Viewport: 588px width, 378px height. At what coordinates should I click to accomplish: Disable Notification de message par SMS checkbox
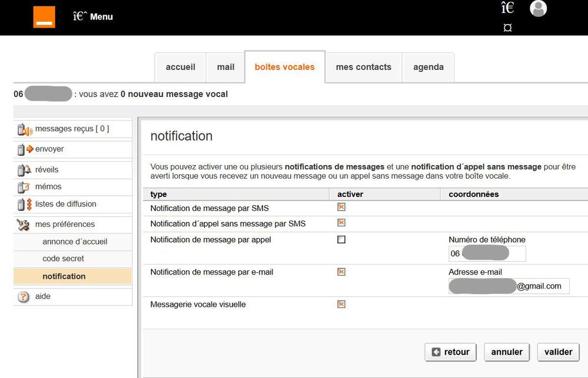click(x=341, y=207)
